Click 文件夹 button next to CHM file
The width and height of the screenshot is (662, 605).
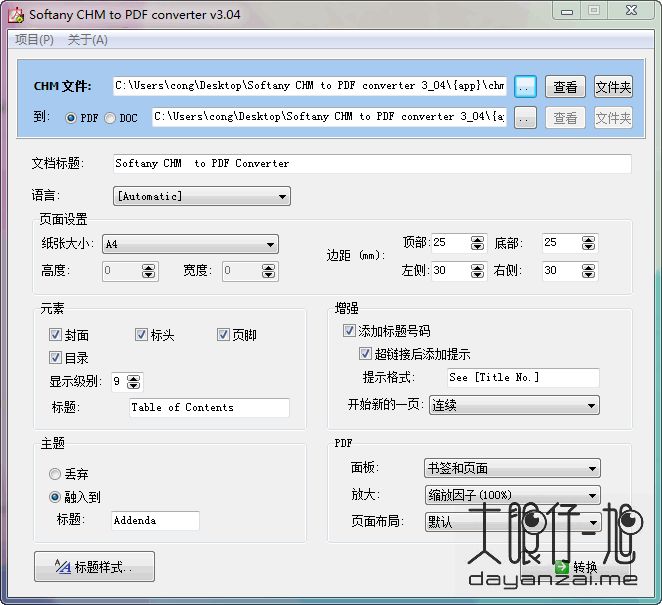click(613, 87)
